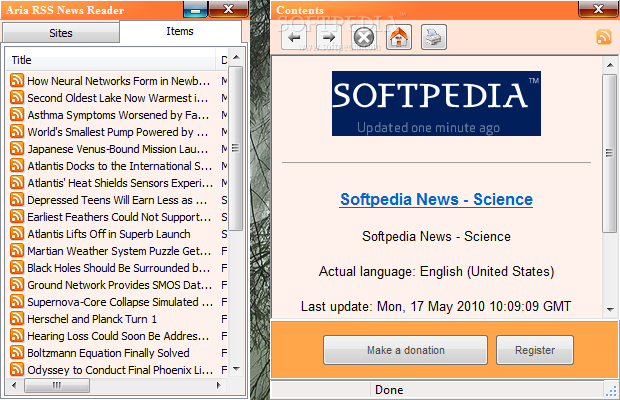The image size is (620, 400).
Task: Click the items list scroll right arrow
Action: pos(219,385)
